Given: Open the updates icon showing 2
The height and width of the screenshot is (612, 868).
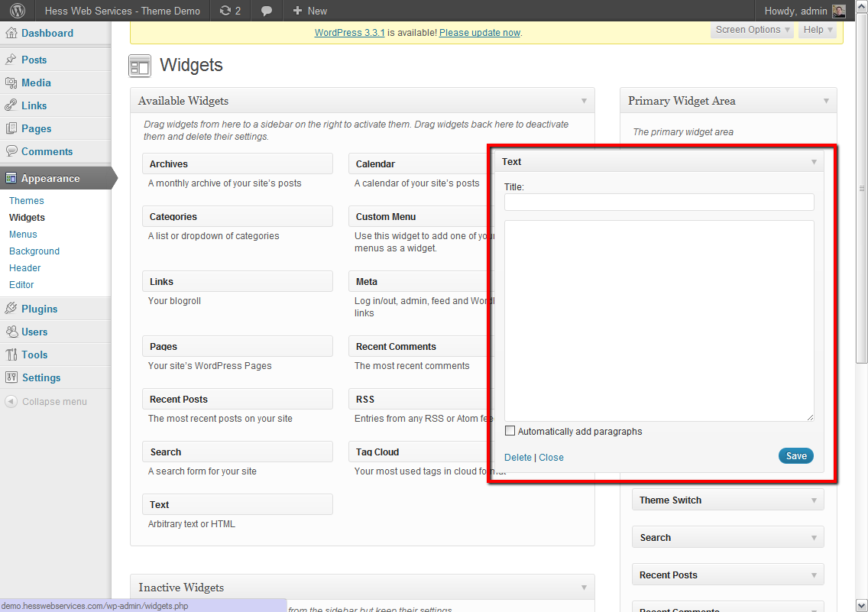Looking at the screenshot, I should (230, 11).
